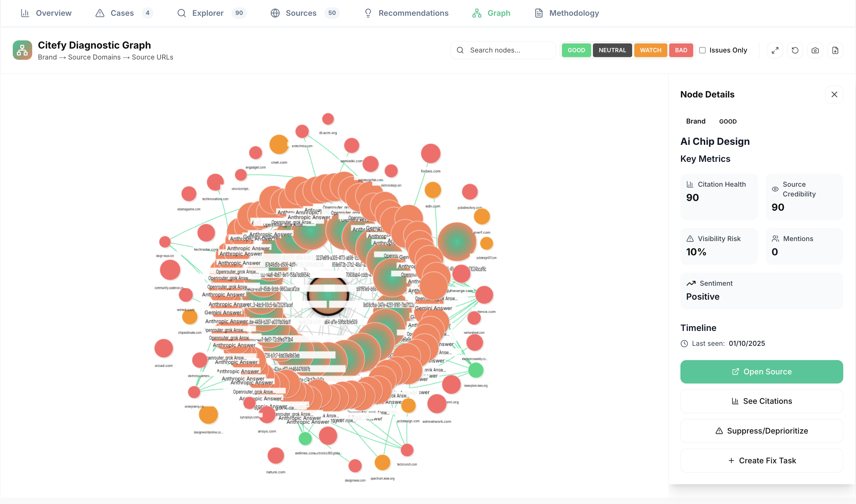
Task: Select the orcad.com red node
Action: [x=164, y=349]
